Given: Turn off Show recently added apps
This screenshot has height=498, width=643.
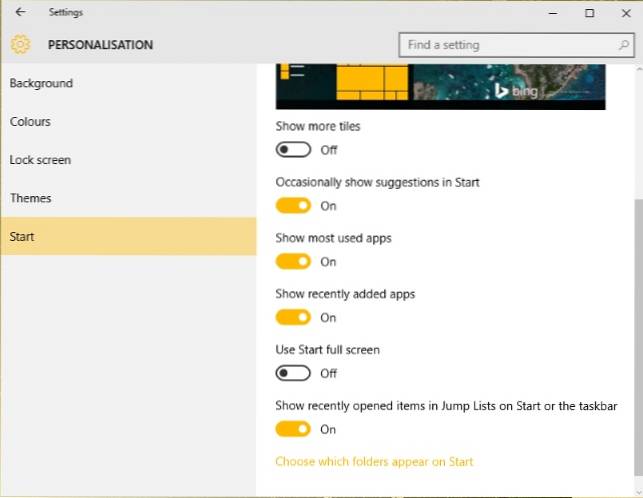Looking at the screenshot, I should [x=293, y=317].
